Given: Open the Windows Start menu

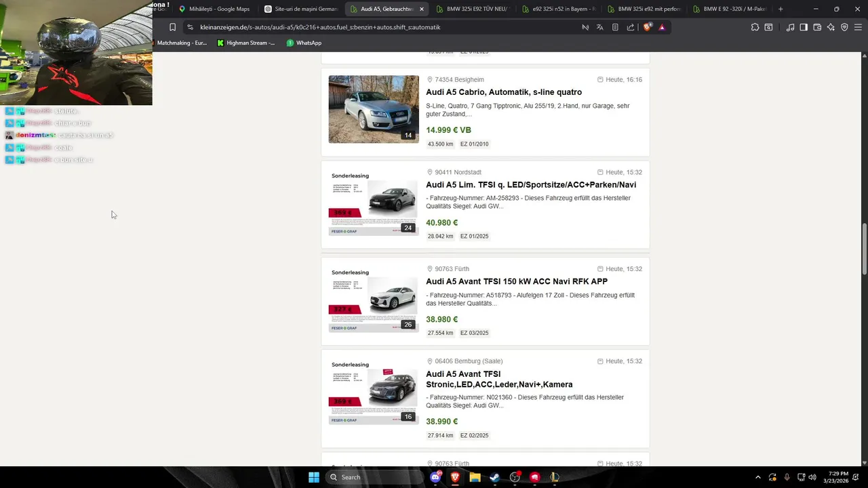Looking at the screenshot, I should 314,477.
